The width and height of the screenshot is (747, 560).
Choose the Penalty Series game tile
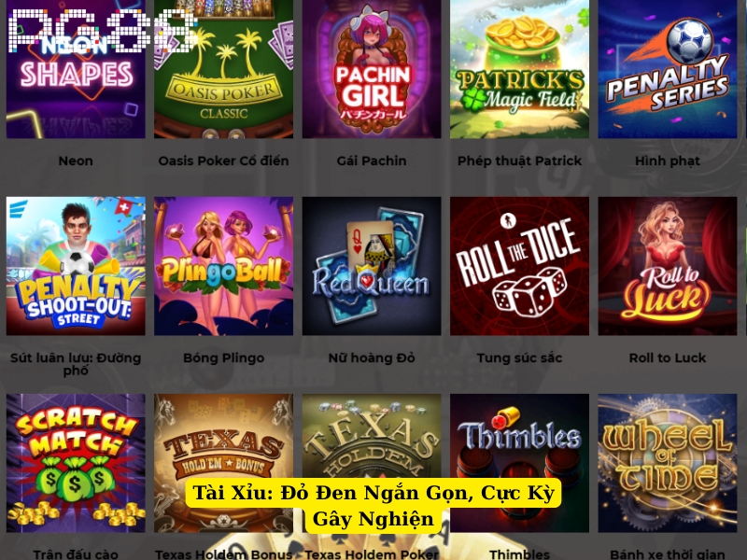coord(668,69)
